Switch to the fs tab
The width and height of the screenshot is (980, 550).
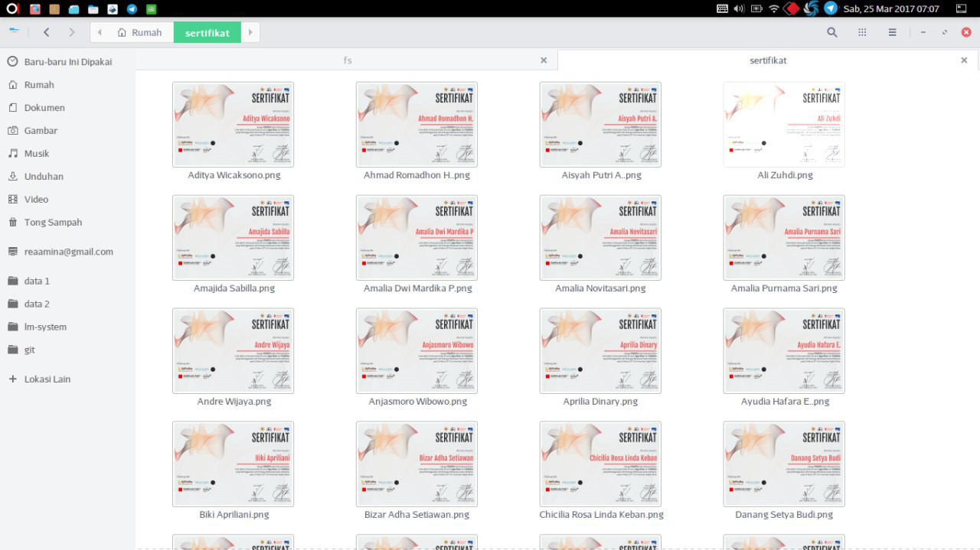tap(347, 60)
